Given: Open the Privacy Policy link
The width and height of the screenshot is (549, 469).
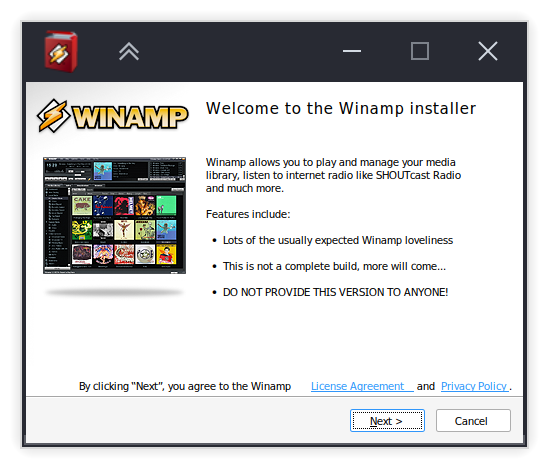Looking at the screenshot, I should [x=474, y=386].
